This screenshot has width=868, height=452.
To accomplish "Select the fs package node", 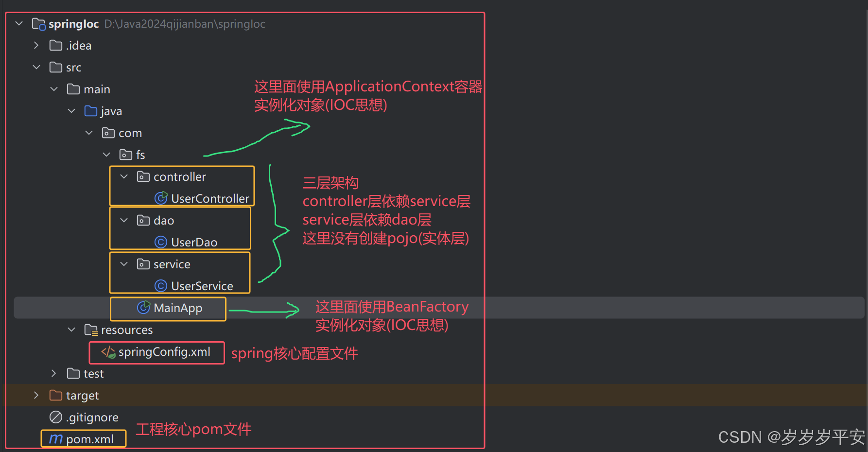I will [139, 155].
